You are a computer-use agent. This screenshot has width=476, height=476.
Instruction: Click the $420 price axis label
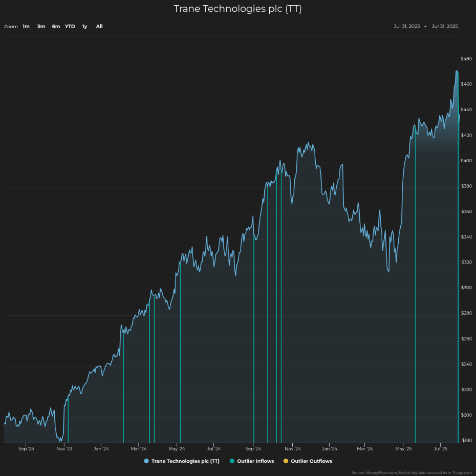[466, 135]
